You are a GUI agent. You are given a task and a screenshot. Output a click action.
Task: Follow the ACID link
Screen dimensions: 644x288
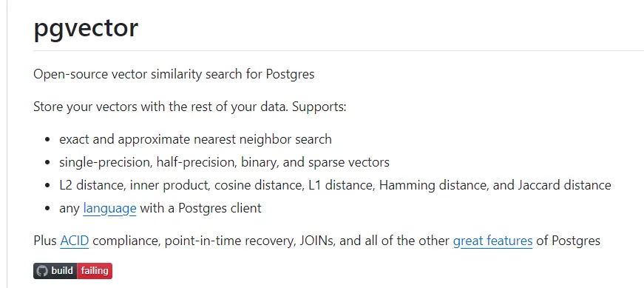click(75, 241)
